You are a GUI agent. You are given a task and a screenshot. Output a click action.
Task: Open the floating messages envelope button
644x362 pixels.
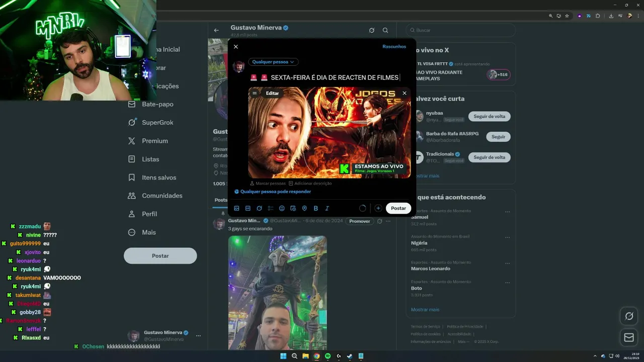pos(629,337)
